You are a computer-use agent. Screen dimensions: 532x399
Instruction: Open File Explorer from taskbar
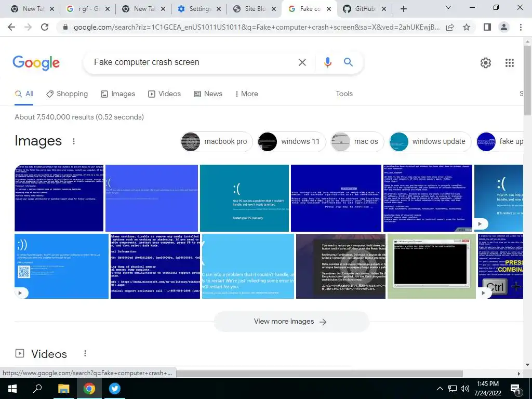63,389
